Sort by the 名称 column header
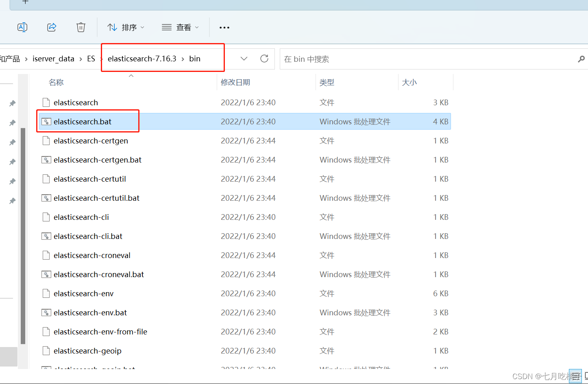The width and height of the screenshot is (588, 384). [56, 82]
